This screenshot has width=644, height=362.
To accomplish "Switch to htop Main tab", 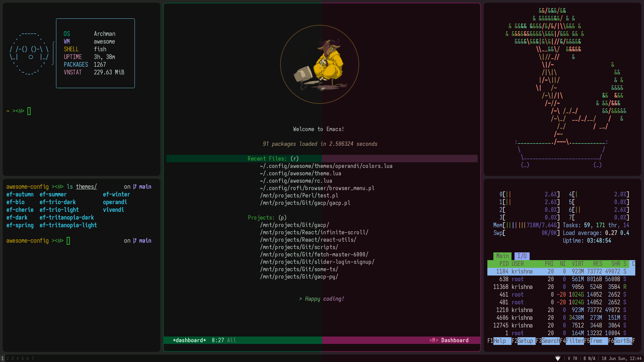I will (x=502, y=256).
